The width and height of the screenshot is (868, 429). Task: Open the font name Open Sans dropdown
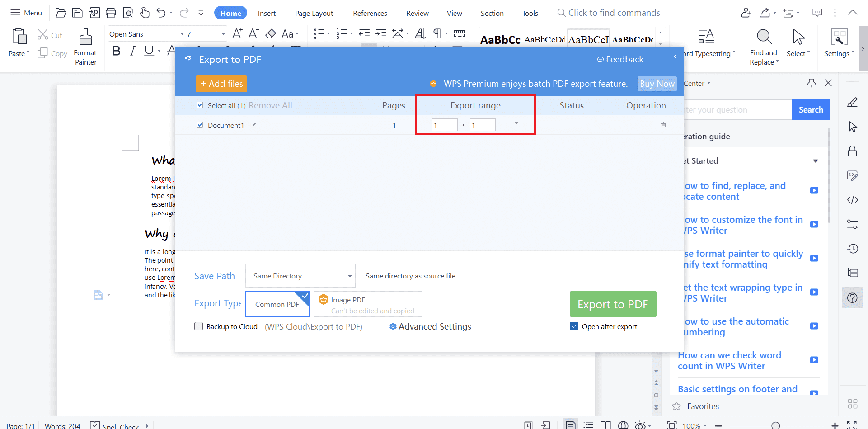click(x=182, y=34)
